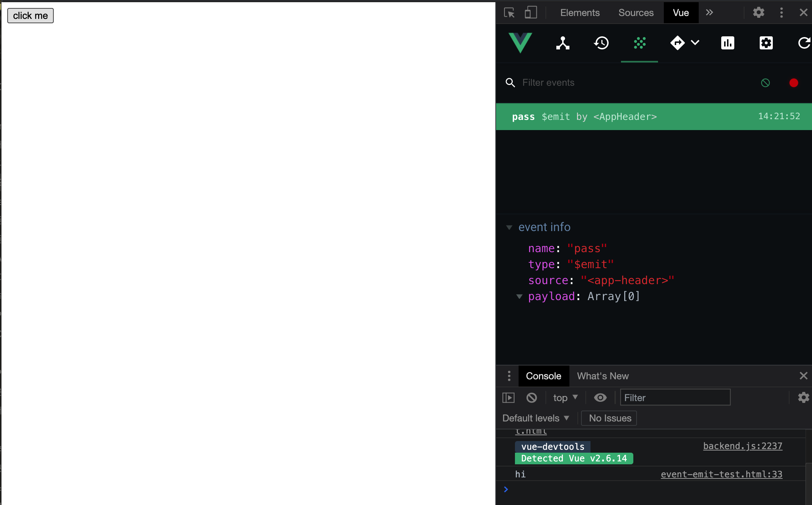Open Vue components inspector tab
Screen dimensions: 812x505
(563, 43)
